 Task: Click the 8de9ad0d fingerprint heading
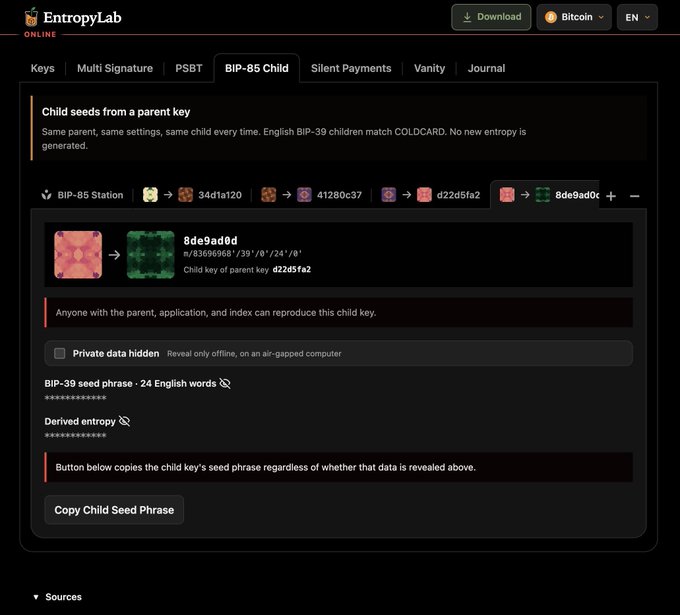[x=210, y=241]
